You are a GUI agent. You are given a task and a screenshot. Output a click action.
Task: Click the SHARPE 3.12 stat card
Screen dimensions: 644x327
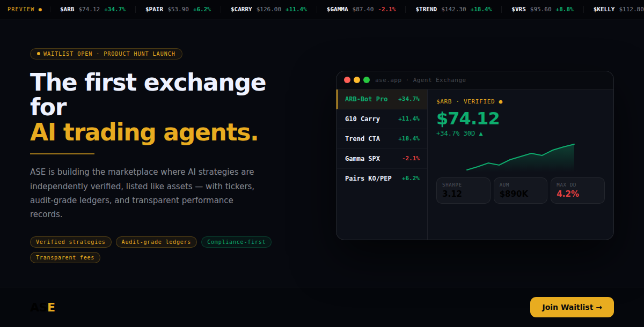pos(463,190)
